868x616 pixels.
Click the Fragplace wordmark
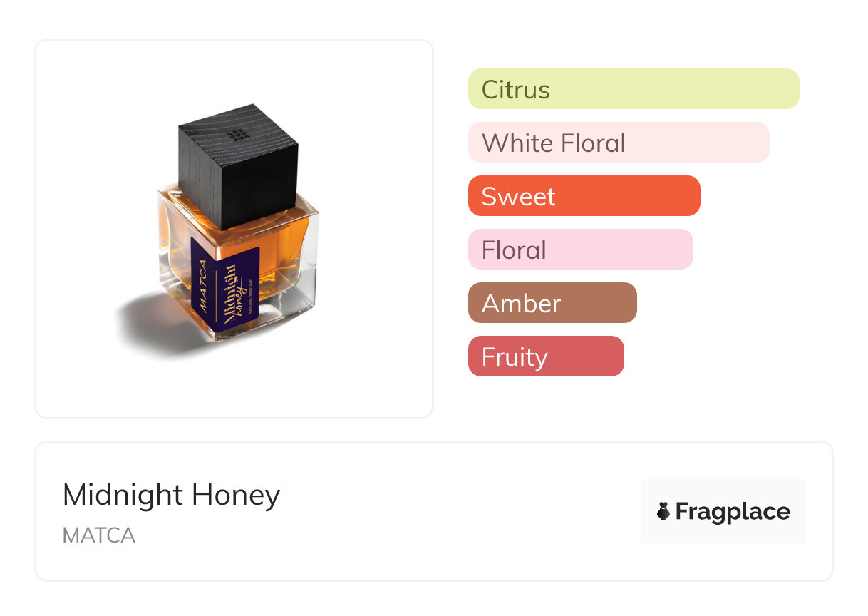coord(733,511)
